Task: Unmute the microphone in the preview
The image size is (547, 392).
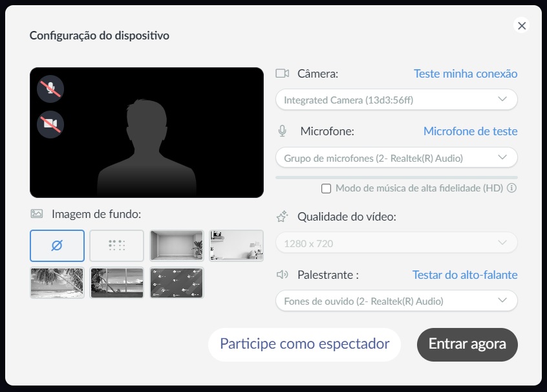Action: pos(50,89)
